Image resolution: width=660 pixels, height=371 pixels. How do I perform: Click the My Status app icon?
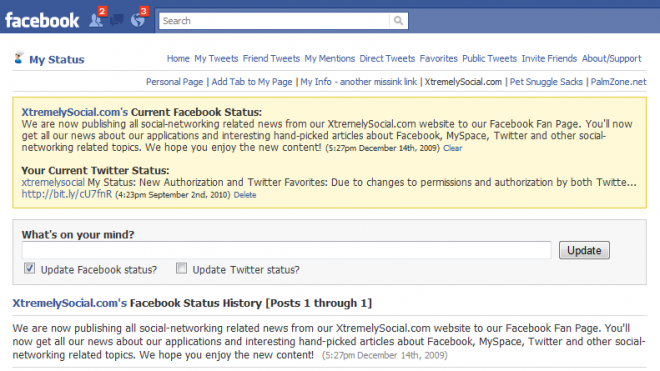[18, 58]
